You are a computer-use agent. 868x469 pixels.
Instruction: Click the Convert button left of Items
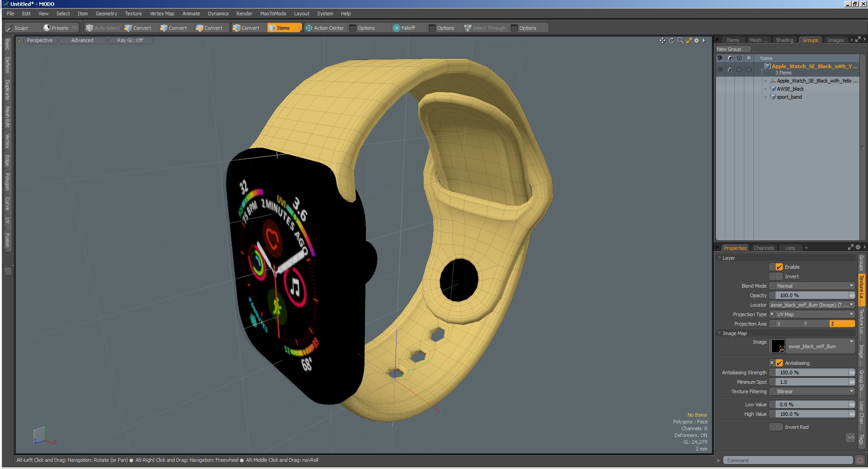coord(246,28)
